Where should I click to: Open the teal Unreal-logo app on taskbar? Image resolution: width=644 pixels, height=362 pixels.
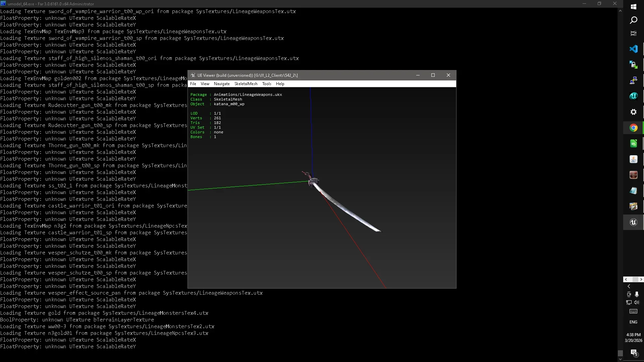click(634, 96)
